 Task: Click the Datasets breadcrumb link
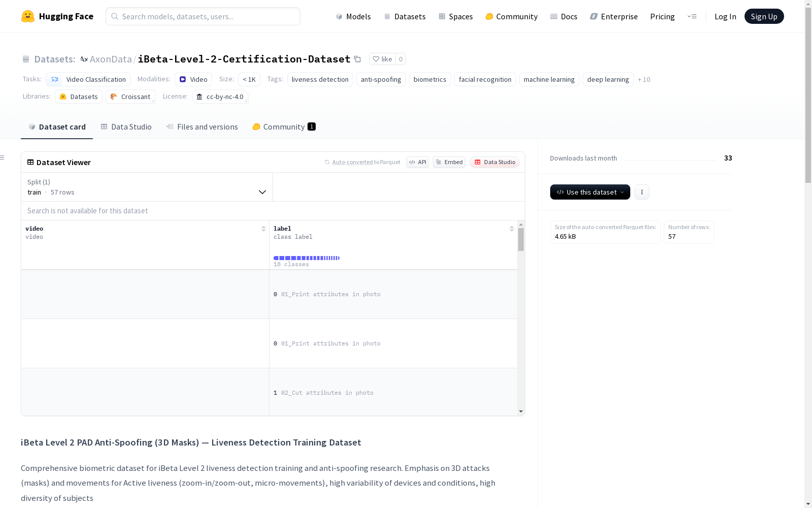55,59
